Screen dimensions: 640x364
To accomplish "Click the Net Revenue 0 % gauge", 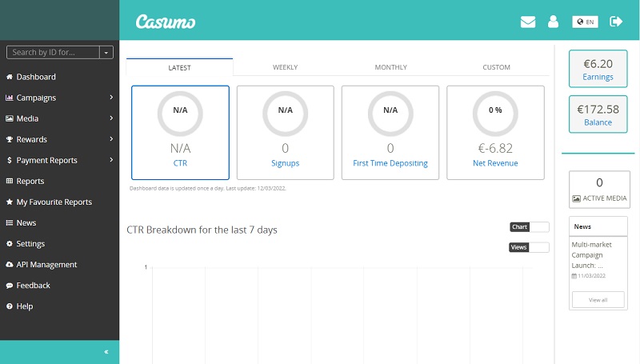I will [x=495, y=114].
